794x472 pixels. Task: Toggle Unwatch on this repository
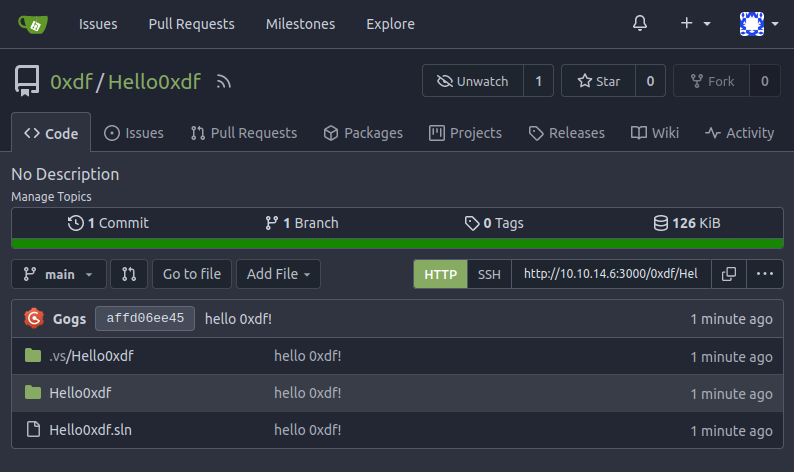click(x=473, y=82)
